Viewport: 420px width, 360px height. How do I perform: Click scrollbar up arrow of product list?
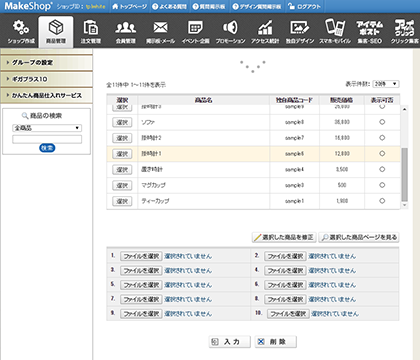coord(404,109)
